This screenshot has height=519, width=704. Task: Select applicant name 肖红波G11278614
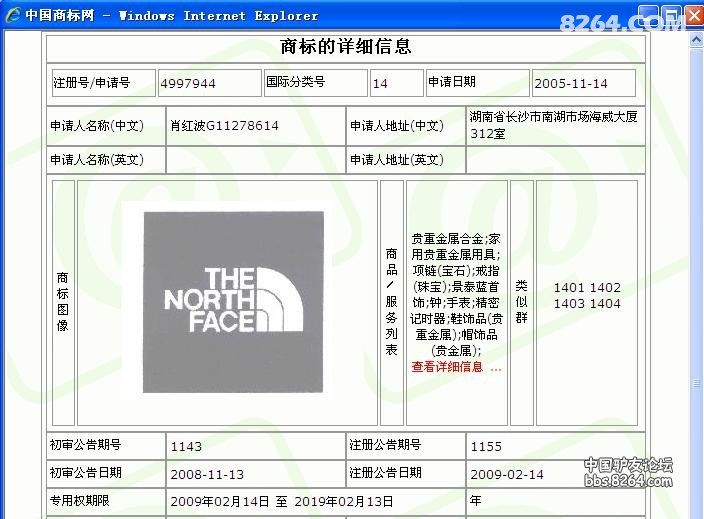pos(224,125)
